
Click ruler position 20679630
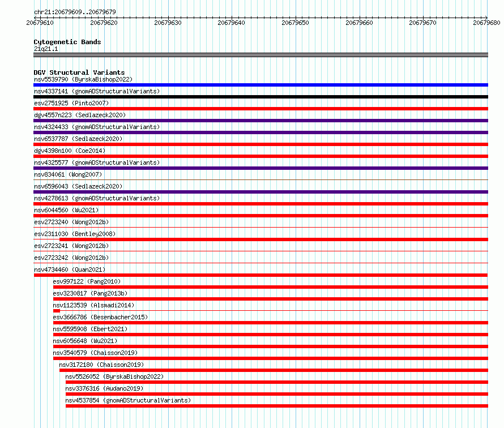168,23
